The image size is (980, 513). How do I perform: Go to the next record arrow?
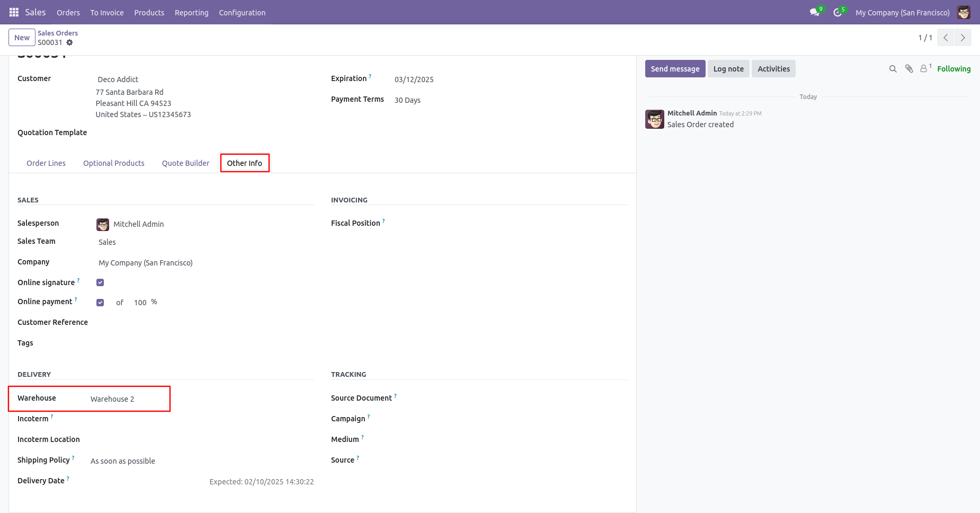coord(963,38)
